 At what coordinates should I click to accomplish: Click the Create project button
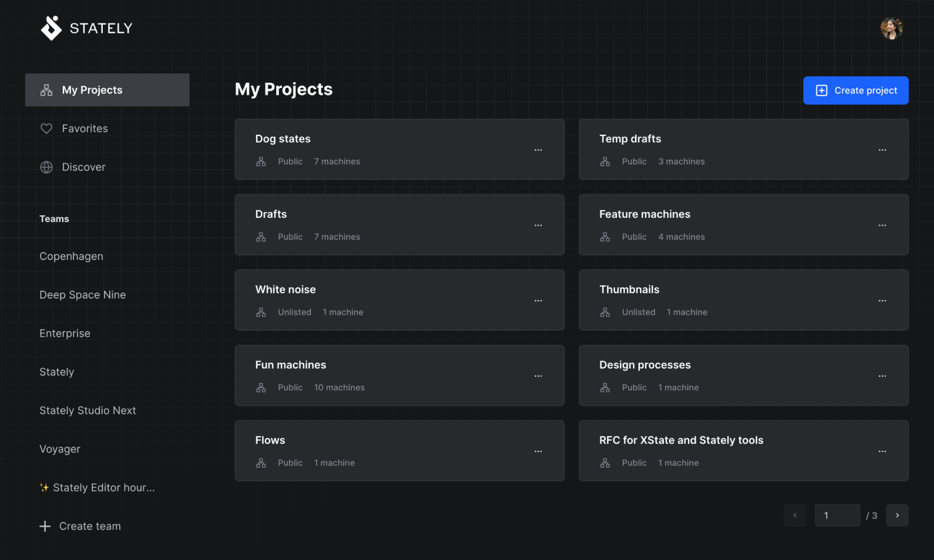tap(855, 91)
